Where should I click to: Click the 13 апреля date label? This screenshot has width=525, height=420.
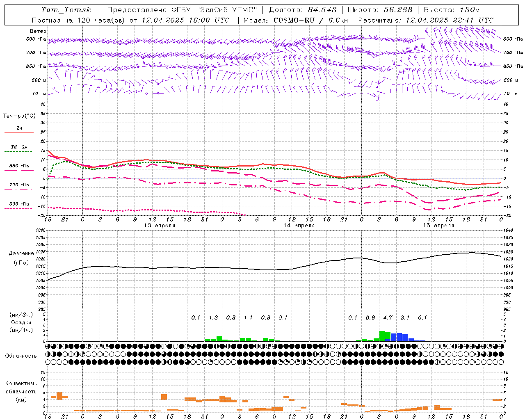[160, 226]
